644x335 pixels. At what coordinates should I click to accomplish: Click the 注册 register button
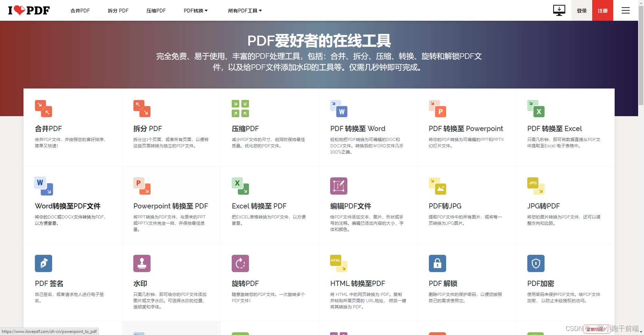tap(603, 10)
